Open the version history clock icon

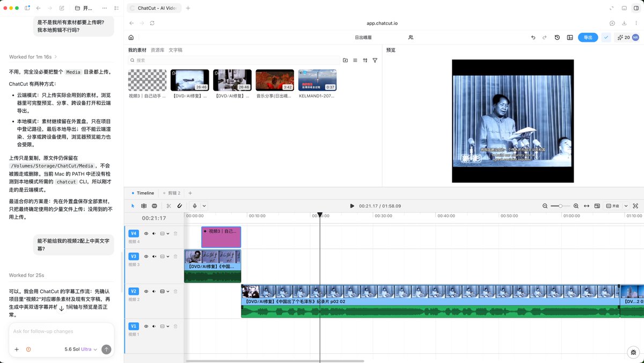click(x=557, y=38)
